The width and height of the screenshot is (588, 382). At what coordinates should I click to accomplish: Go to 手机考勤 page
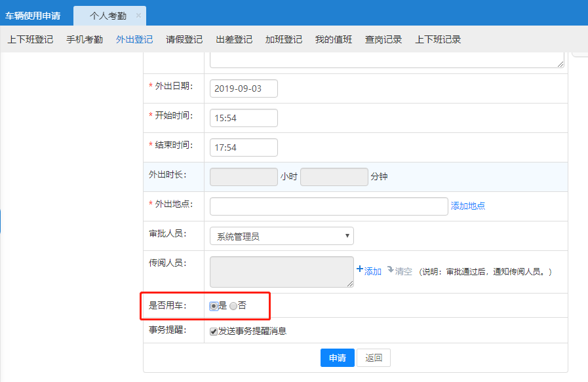[85, 39]
